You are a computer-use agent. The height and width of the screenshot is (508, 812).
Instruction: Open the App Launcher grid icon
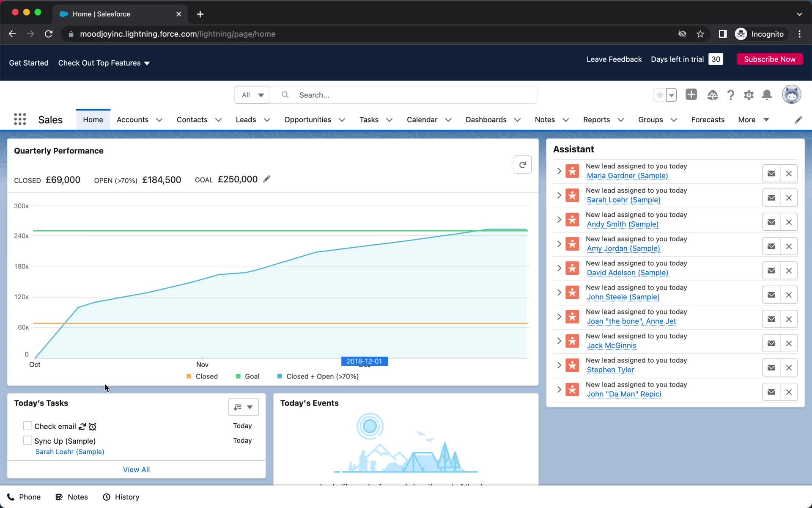coord(20,119)
